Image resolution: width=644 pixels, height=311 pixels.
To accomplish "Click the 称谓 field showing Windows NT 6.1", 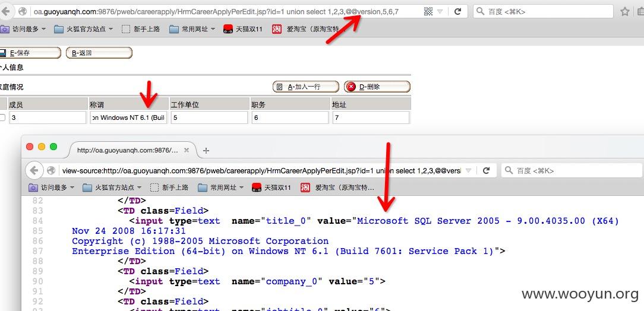I will (x=128, y=118).
